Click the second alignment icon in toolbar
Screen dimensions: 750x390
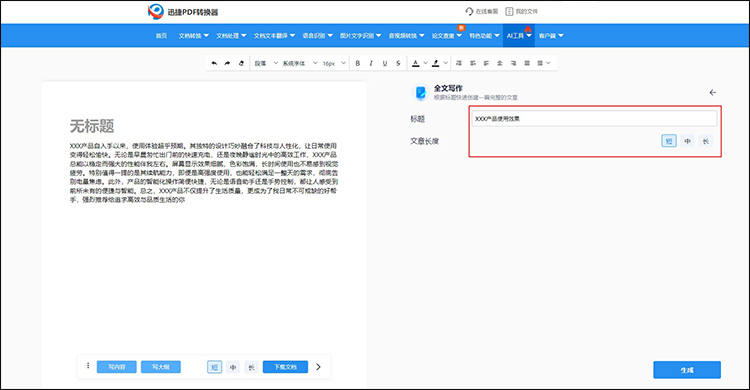coord(473,63)
